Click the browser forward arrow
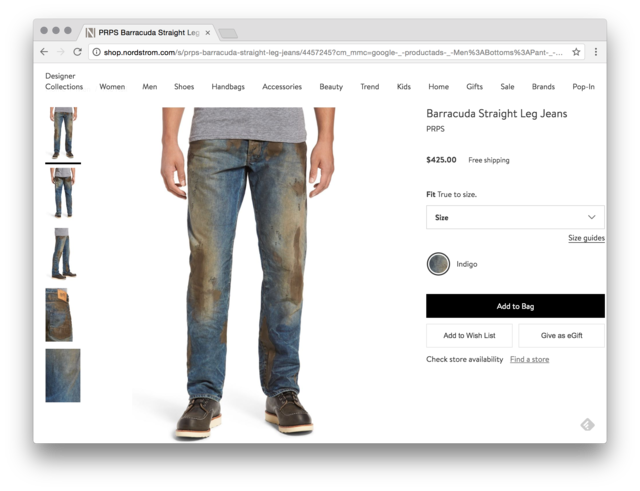This screenshot has height=491, width=640. 60,52
